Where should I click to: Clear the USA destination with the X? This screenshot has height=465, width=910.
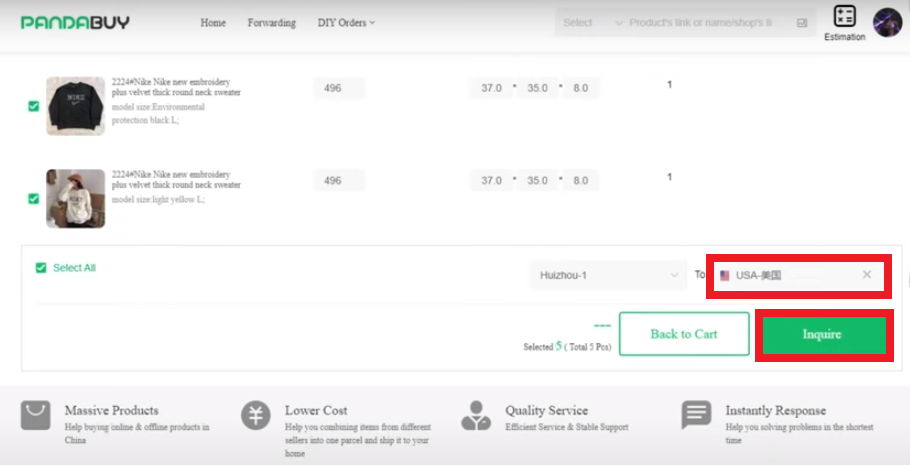(866, 275)
